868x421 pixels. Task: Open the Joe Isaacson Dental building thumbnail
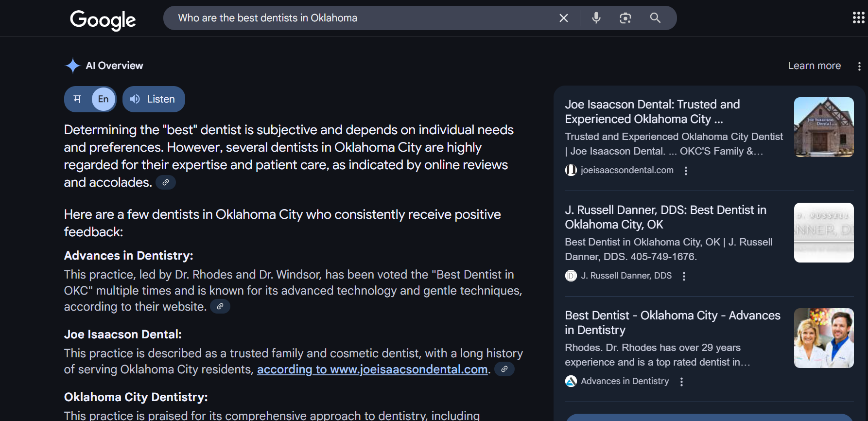824,127
